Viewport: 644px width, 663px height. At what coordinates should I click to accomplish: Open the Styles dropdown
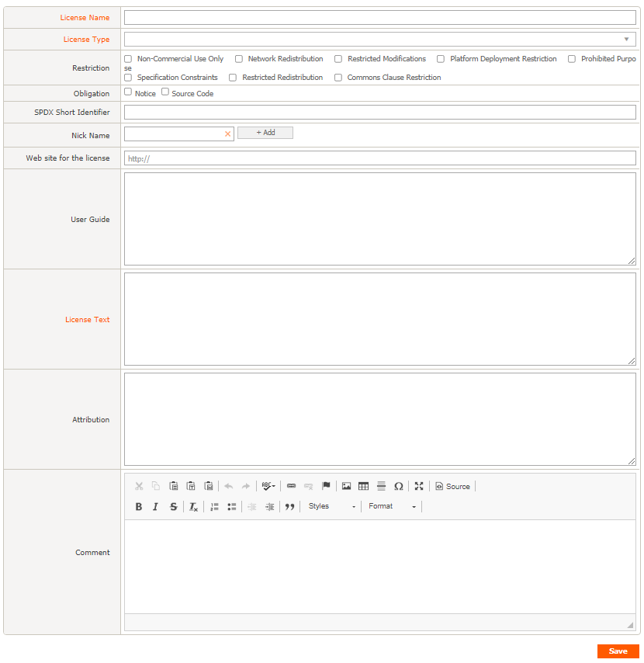pos(332,506)
